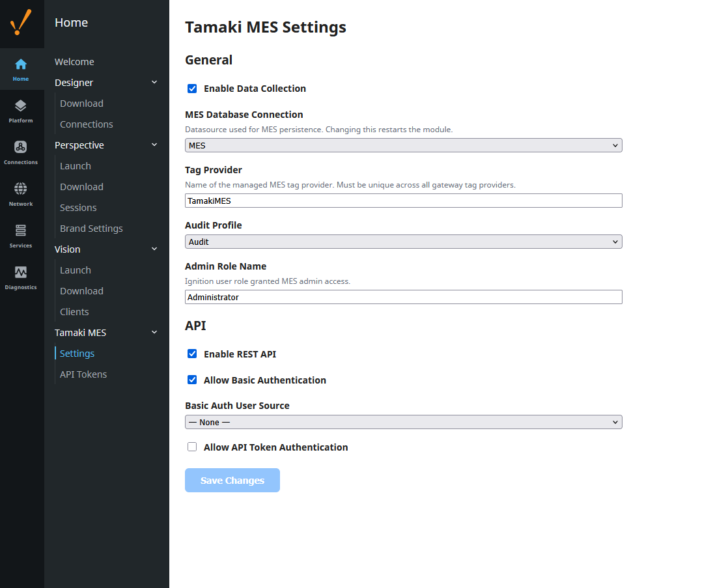Open Designer Download page
The image size is (728, 588).
[x=81, y=104]
